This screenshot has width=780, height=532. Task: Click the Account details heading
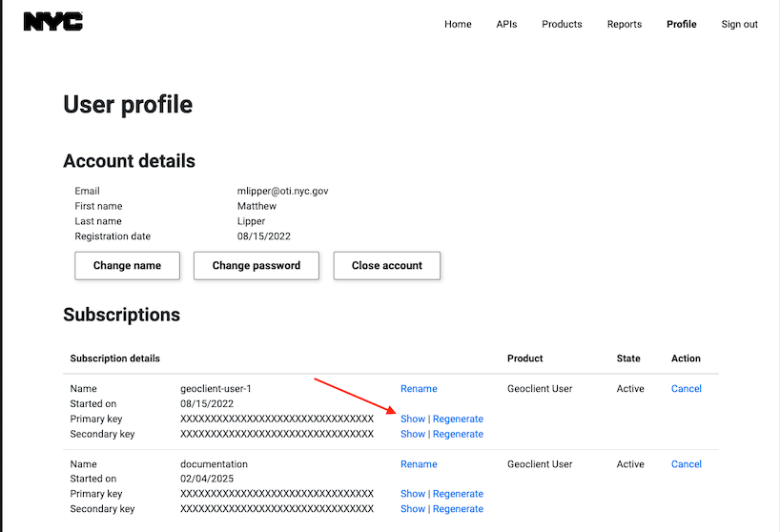pyautogui.click(x=129, y=161)
